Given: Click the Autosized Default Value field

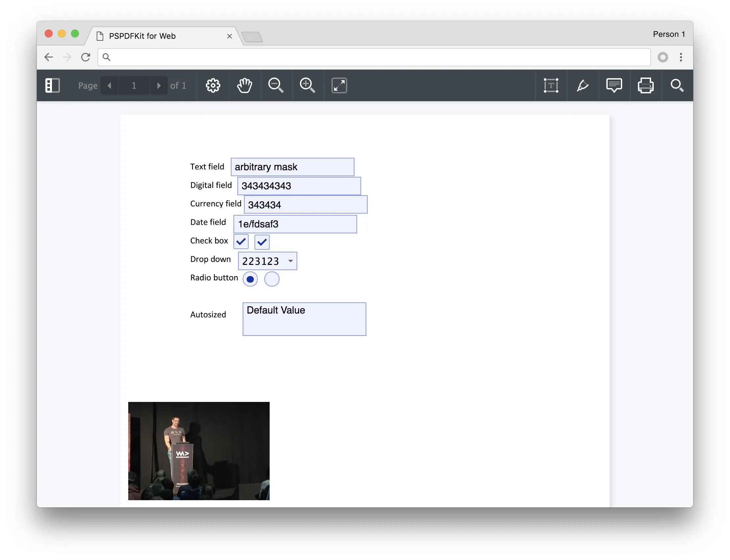Looking at the screenshot, I should (x=304, y=319).
